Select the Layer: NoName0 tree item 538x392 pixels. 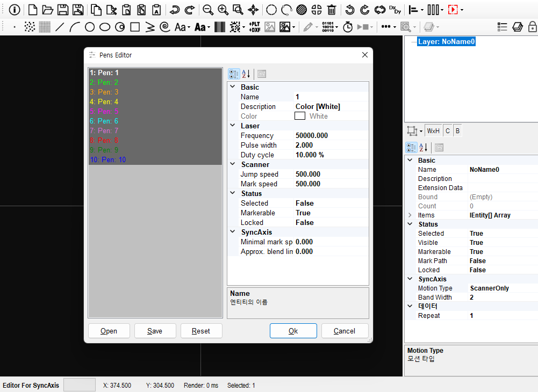click(x=446, y=41)
